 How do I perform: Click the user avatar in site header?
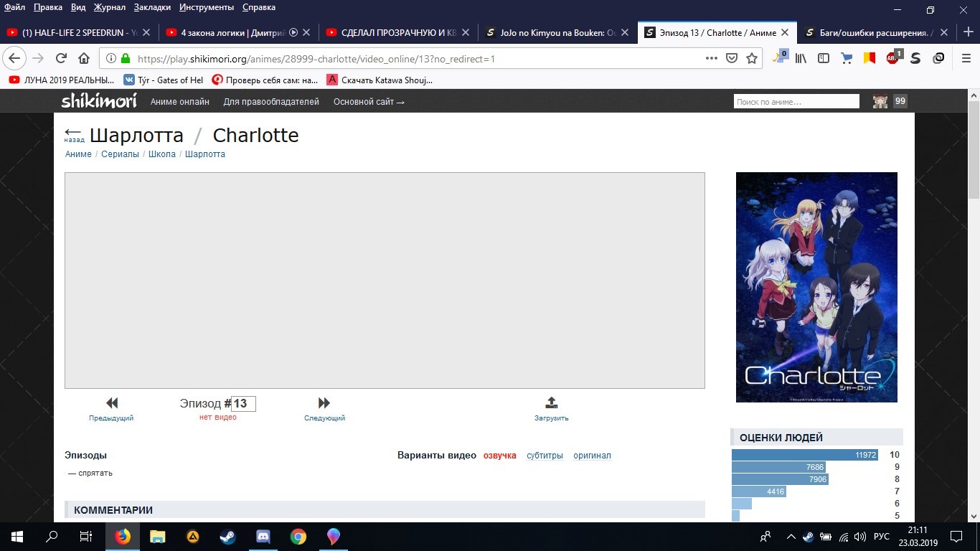880,102
